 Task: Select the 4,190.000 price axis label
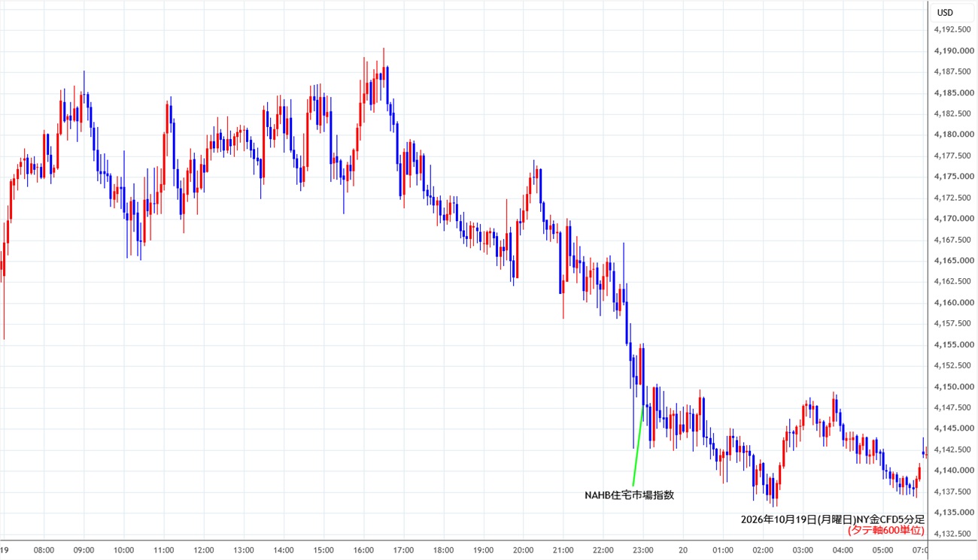click(x=954, y=51)
